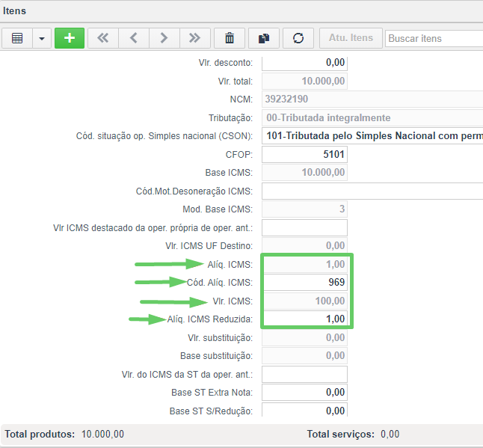Add a new item with green plus

pos(70,38)
